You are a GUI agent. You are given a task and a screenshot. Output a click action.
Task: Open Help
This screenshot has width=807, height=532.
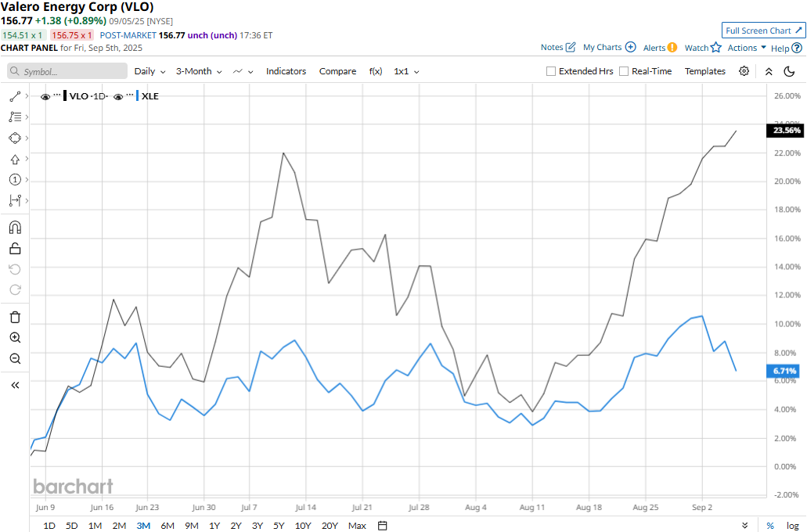point(787,48)
